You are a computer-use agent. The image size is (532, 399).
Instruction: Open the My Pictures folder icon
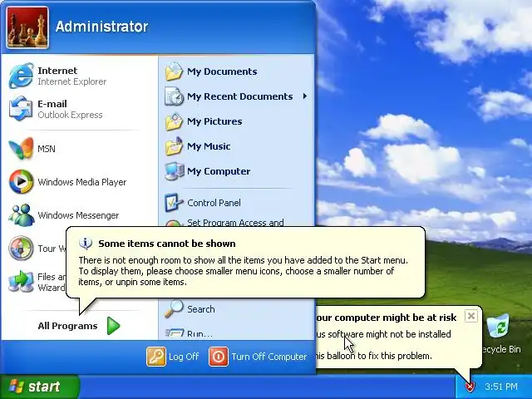coord(174,121)
